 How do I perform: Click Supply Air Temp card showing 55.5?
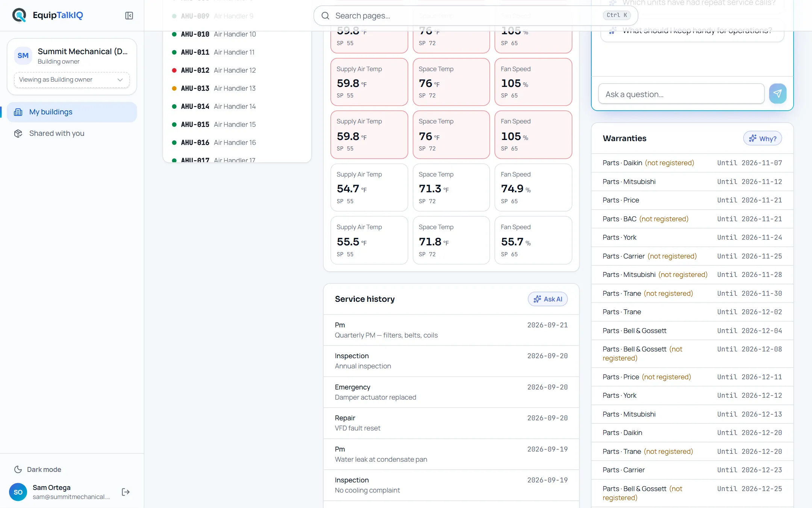coord(369,240)
